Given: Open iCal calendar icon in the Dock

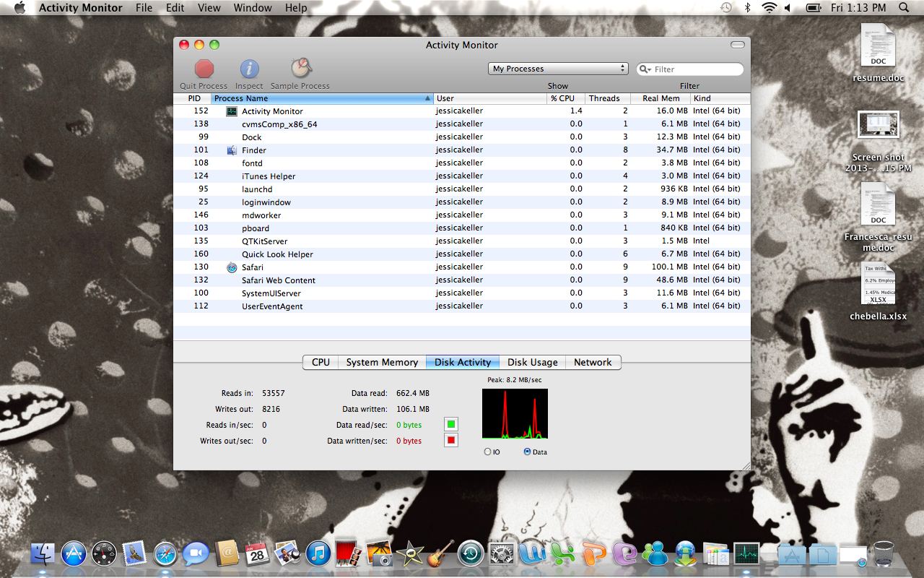Looking at the screenshot, I should pos(257,554).
